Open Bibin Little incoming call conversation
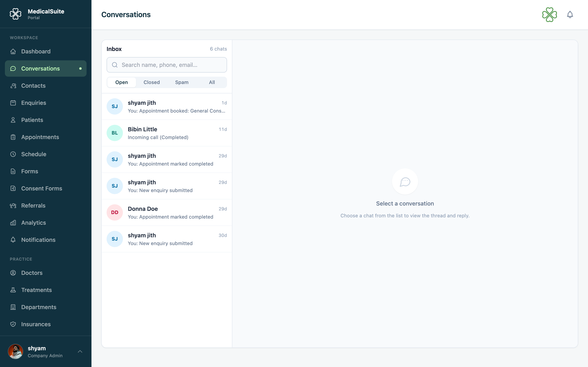The image size is (588, 367). [x=167, y=133]
